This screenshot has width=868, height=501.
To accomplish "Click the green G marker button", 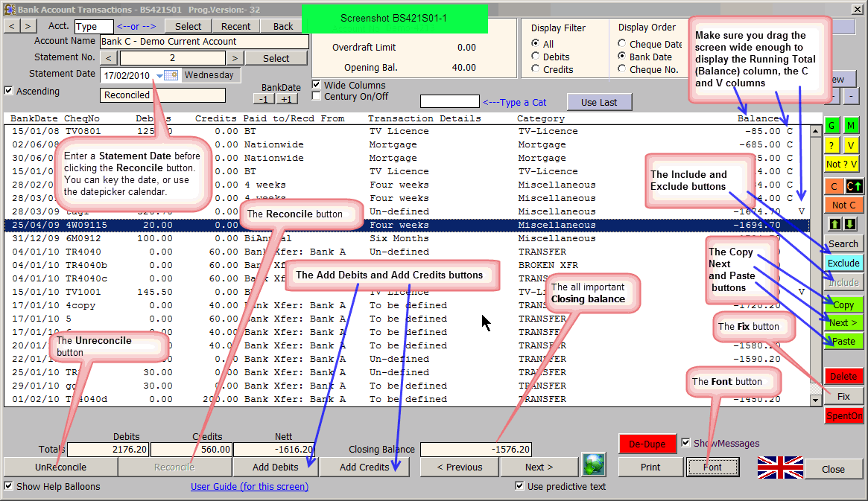I will (x=831, y=126).
